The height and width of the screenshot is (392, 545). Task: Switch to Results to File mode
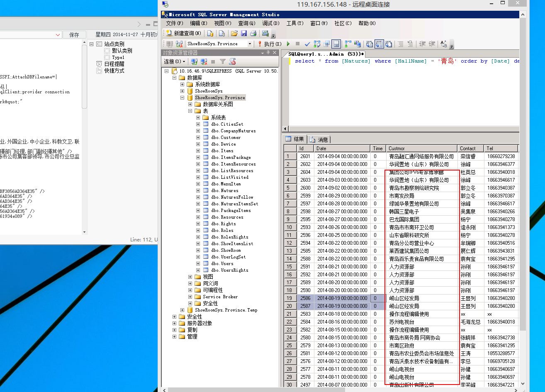click(389, 44)
